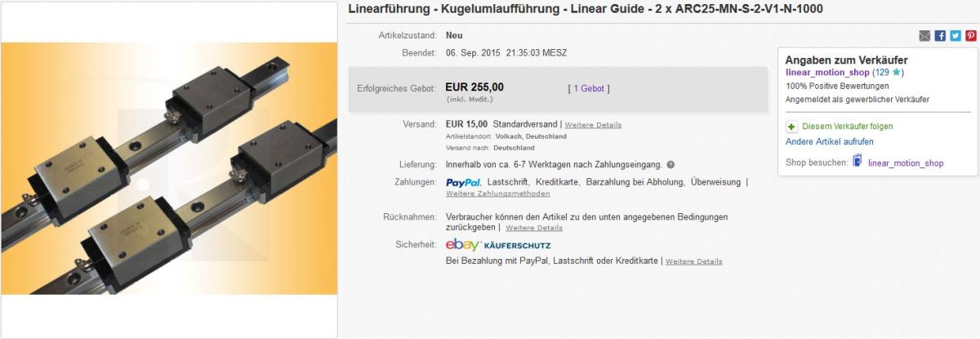Click the delivery info question mark icon
980x339 pixels.
670,164
